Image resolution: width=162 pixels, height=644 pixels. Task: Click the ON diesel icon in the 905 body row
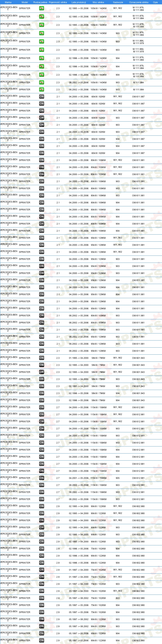click(42, 478)
